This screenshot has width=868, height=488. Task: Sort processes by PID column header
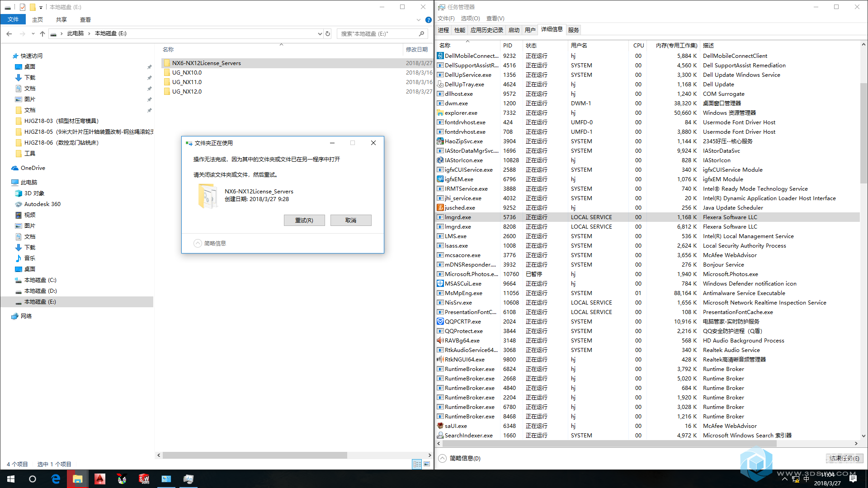point(511,45)
